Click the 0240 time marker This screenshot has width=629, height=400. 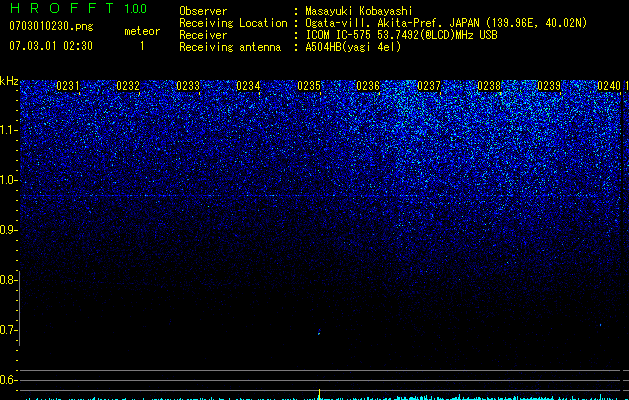(x=609, y=86)
